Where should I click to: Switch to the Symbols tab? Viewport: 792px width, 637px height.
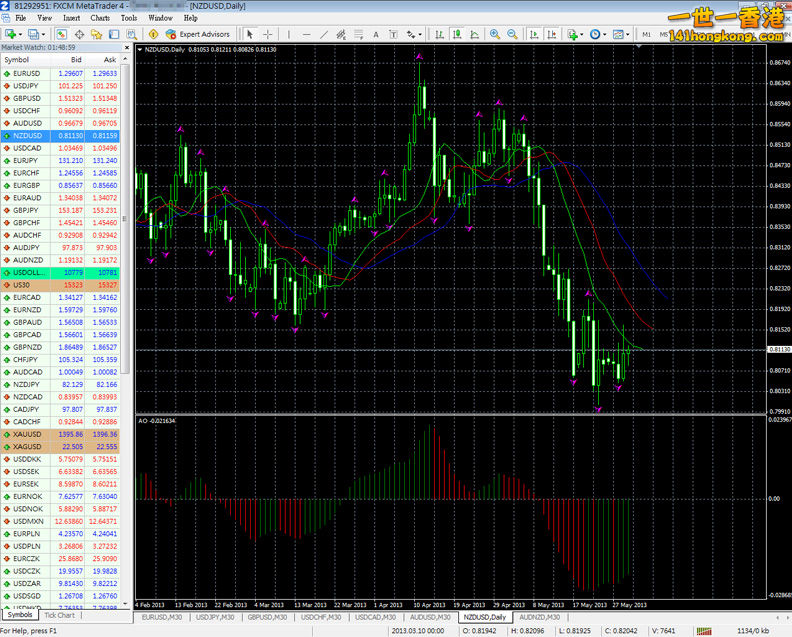[x=20, y=615]
